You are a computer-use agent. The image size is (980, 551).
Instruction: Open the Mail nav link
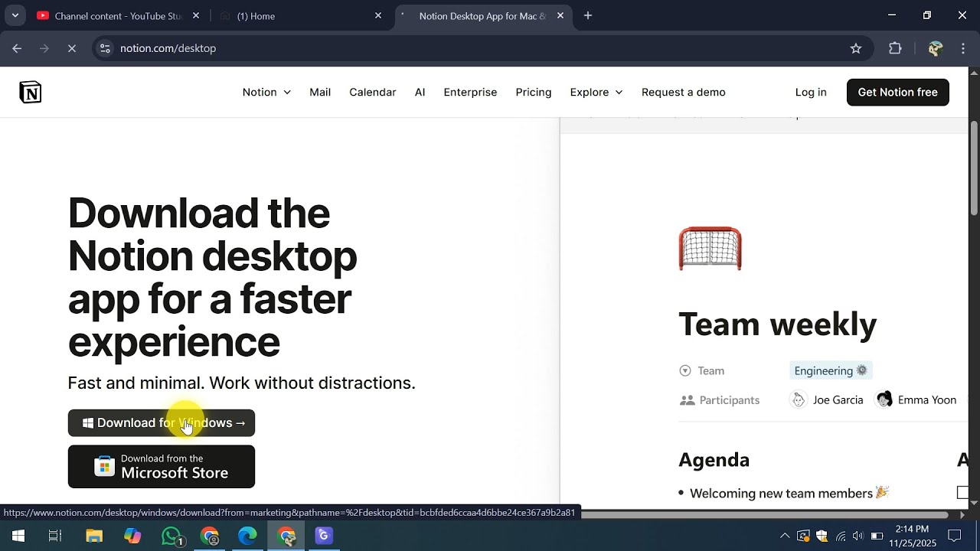(320, 92)
